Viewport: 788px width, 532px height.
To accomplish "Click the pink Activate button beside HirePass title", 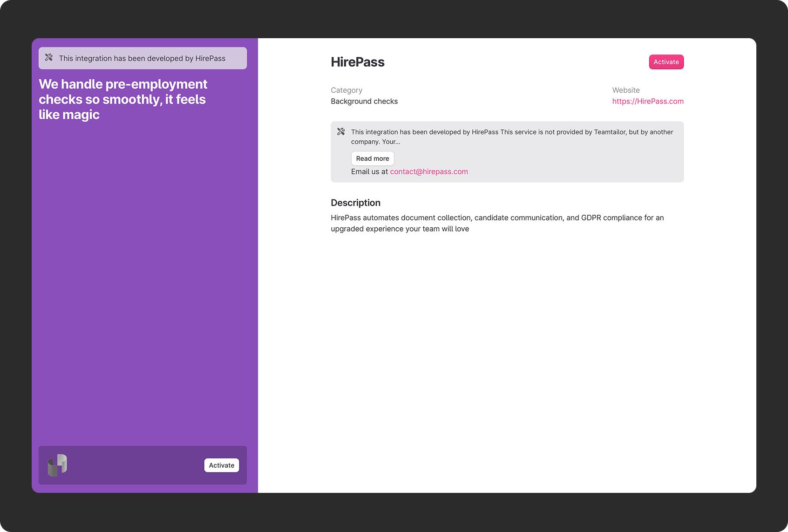I will (666, 62).
